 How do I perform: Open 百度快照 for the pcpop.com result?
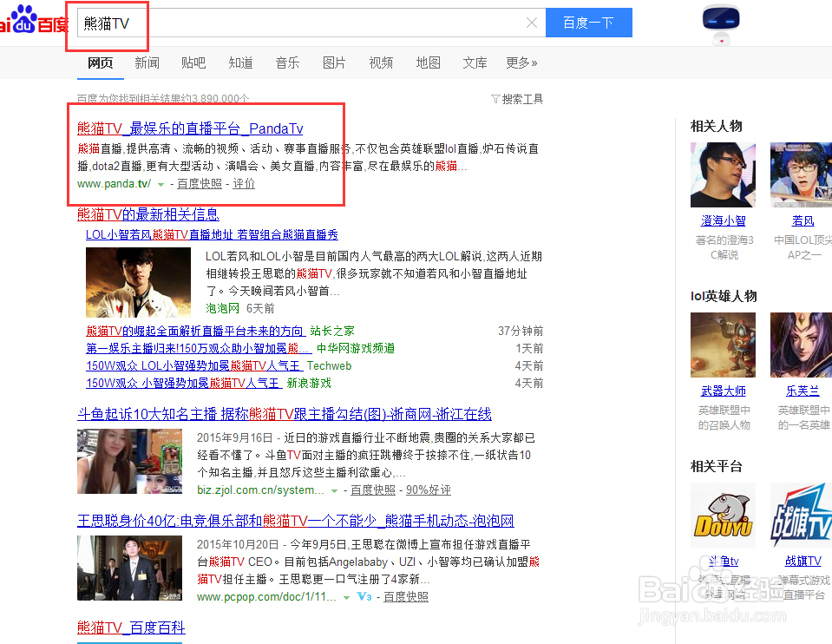click(x=406, y=597)
